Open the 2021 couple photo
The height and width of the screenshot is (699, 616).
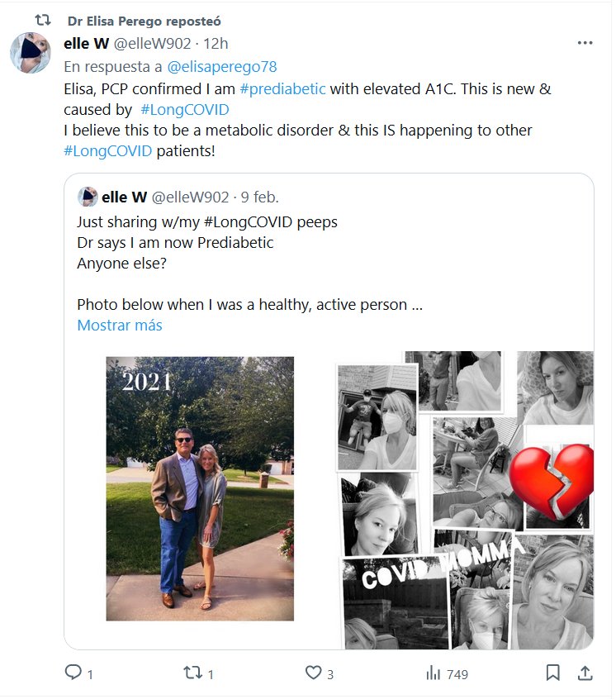tap(200, 487)
